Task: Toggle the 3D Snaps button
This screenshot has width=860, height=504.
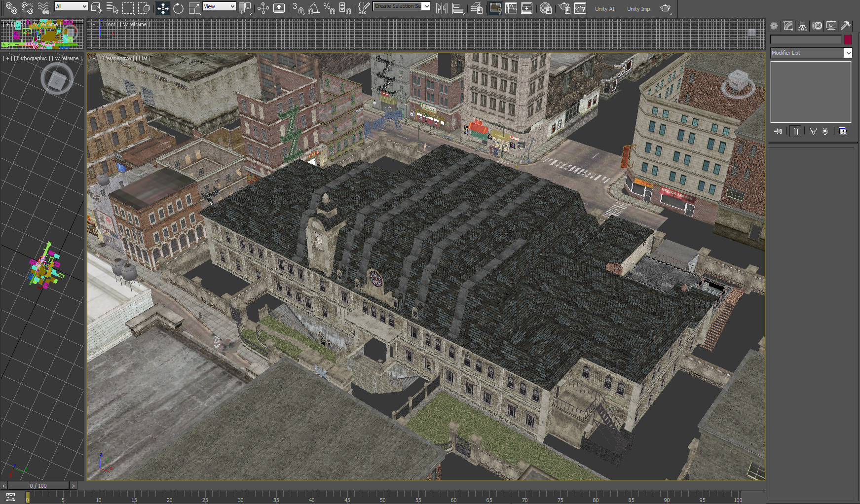Action: click(298, 8)
